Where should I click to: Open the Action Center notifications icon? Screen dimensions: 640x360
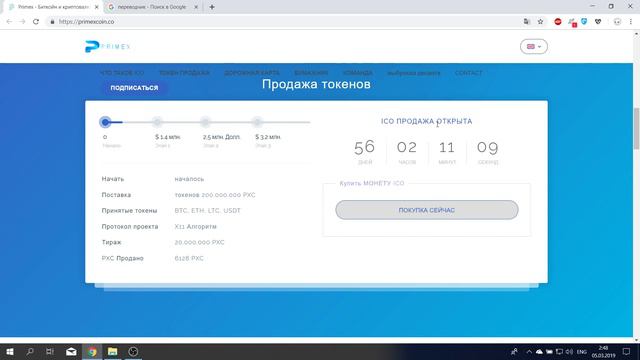point(627,351)
